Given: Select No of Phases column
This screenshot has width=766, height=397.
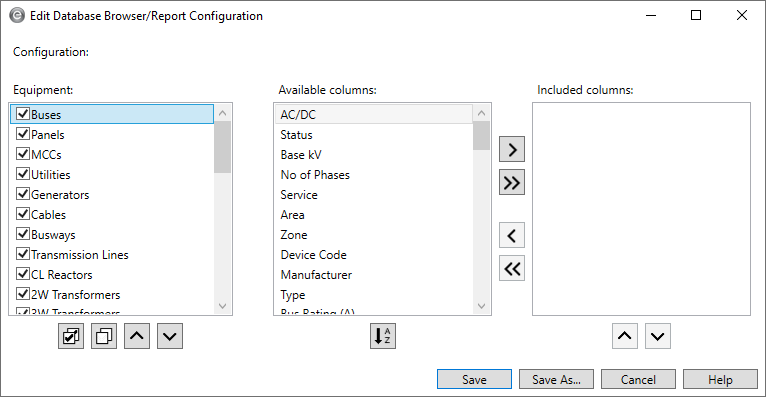Looking at the screenshot, I should point(374,175).
